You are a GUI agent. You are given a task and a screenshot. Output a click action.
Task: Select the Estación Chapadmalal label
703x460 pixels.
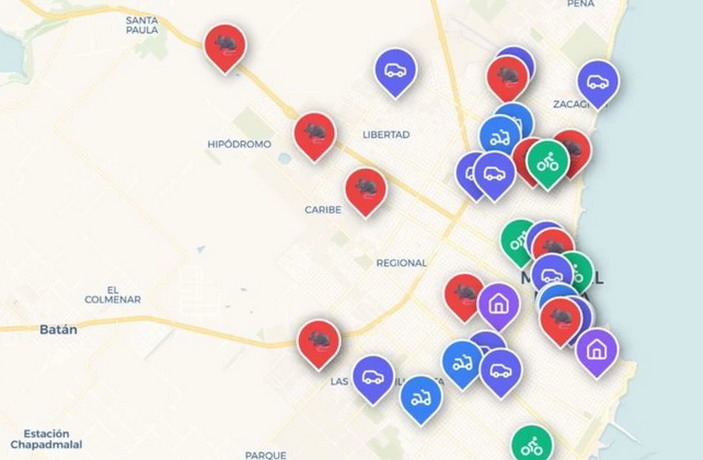click(x=46, y=439)
